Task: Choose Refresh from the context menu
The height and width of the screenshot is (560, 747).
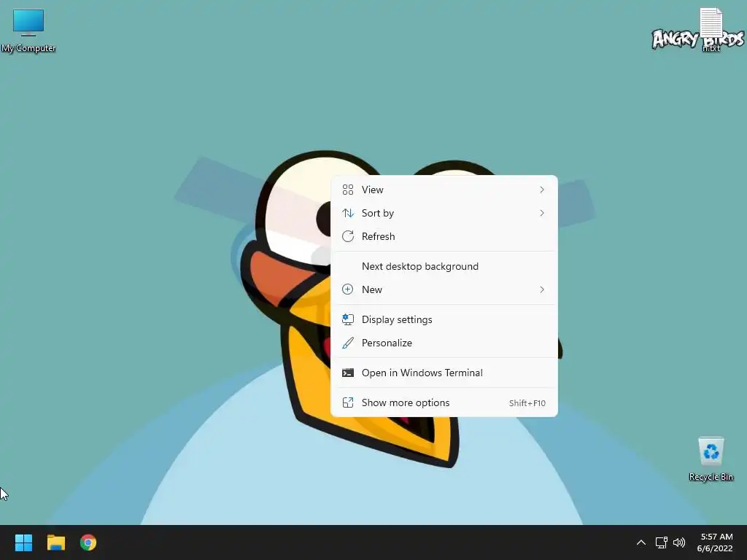Action: click(444, 236)
